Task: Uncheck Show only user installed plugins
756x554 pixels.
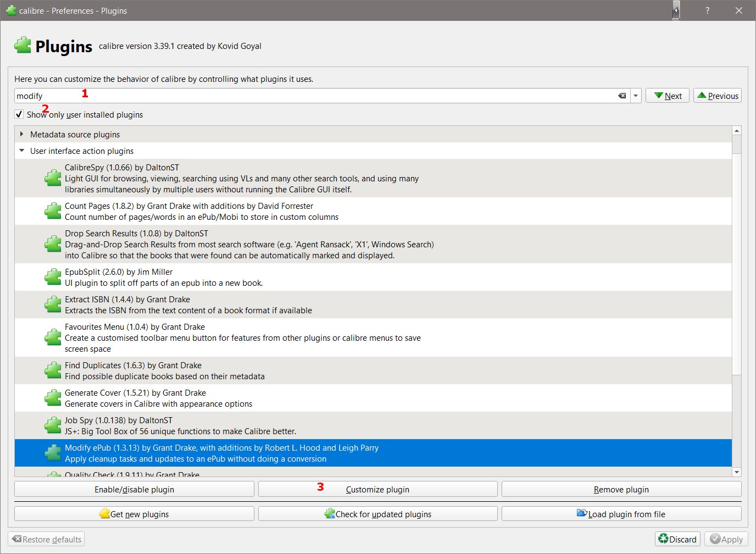Action: 19,114
